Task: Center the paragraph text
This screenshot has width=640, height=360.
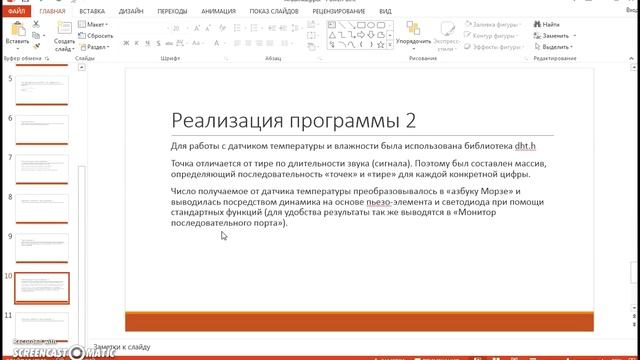Action: click(x=248, y=43)
